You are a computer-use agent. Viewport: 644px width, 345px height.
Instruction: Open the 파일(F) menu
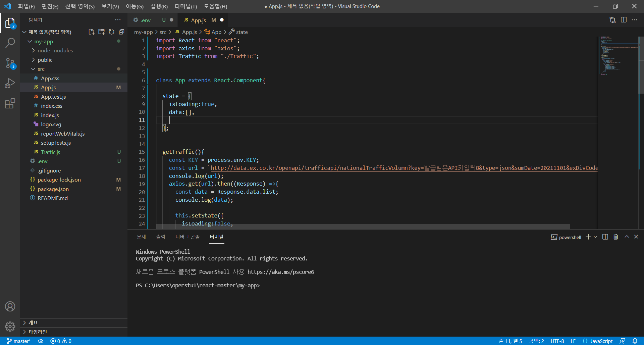point(26,6)
